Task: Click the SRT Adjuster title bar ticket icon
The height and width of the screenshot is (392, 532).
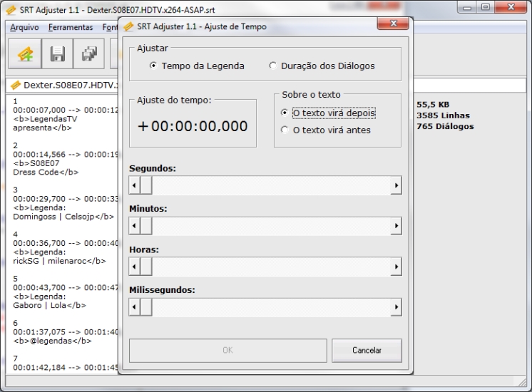Action: (x=11, y=10)
